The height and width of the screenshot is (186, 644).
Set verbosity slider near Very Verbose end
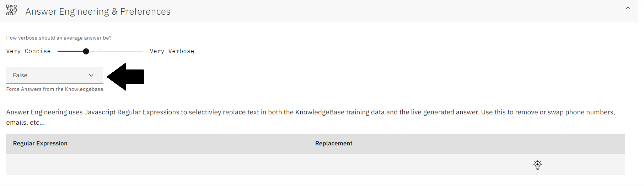[x=139, y=51]
